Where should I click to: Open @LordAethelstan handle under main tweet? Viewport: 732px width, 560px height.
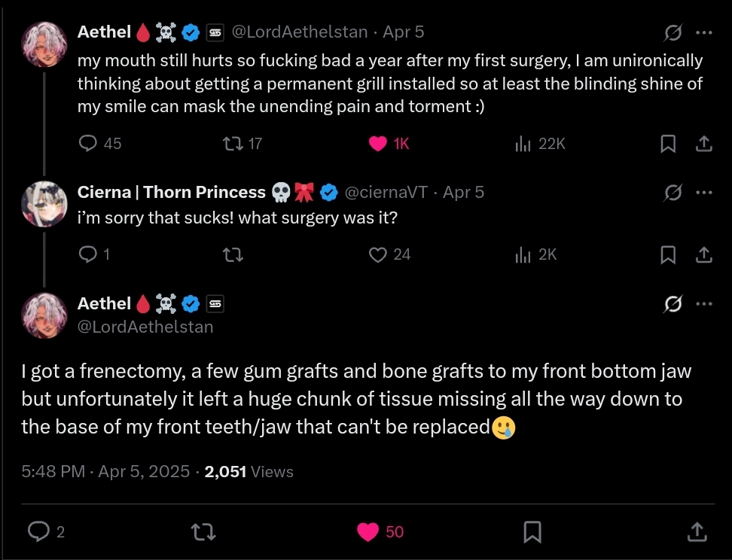(x=145, y=327)
